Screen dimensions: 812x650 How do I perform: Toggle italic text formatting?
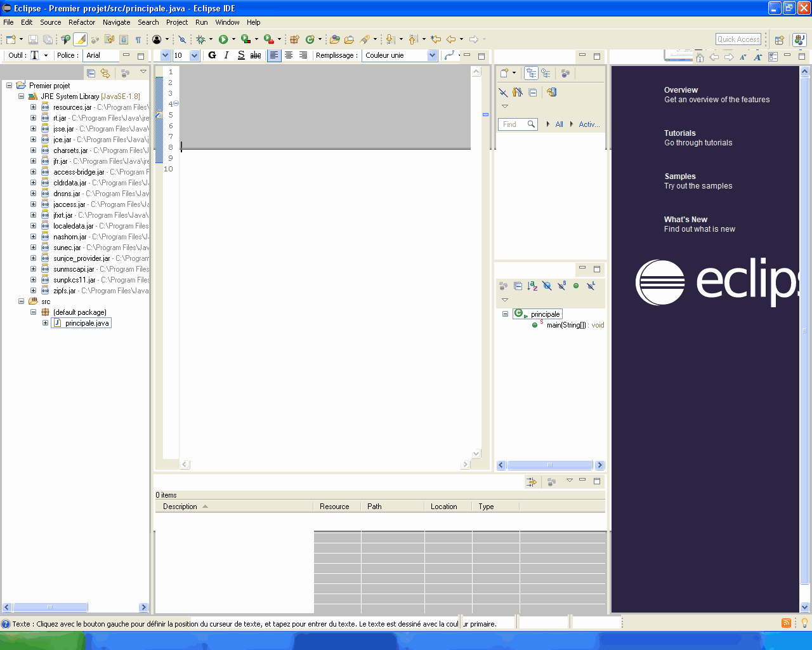(226, 55)
